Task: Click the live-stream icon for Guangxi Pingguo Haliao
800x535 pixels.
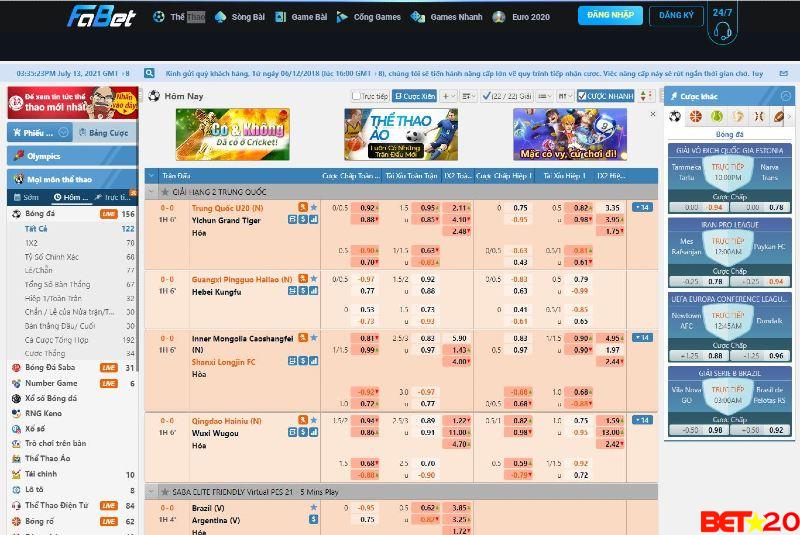Action: pyautogui.click(x=302, y=279)
